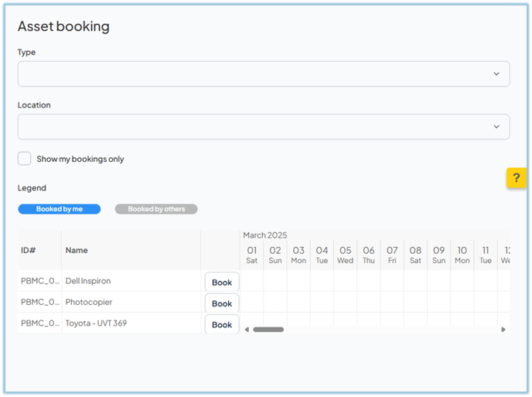Click the horizontal calendar scrollbar thumb
Image resolution: width=532 pixels, height=397 pixels.
268,330
